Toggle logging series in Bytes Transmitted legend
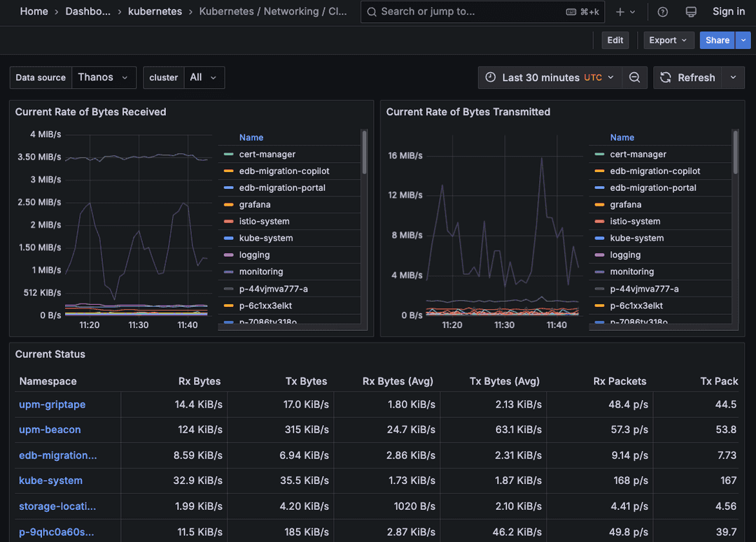This screenshot has height=542, width=756. click(x=625, y=255)
